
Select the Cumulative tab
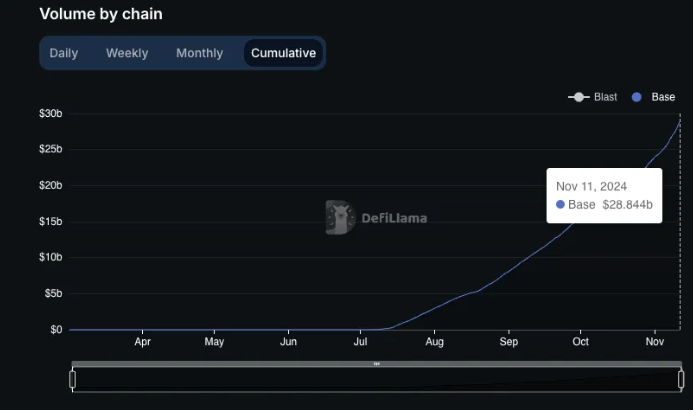283,53
